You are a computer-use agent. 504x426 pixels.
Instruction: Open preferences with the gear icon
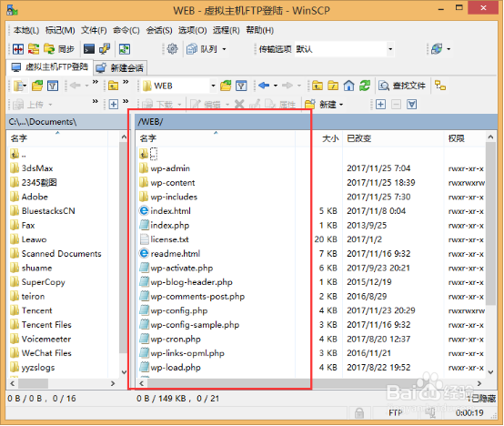point(173,49)
